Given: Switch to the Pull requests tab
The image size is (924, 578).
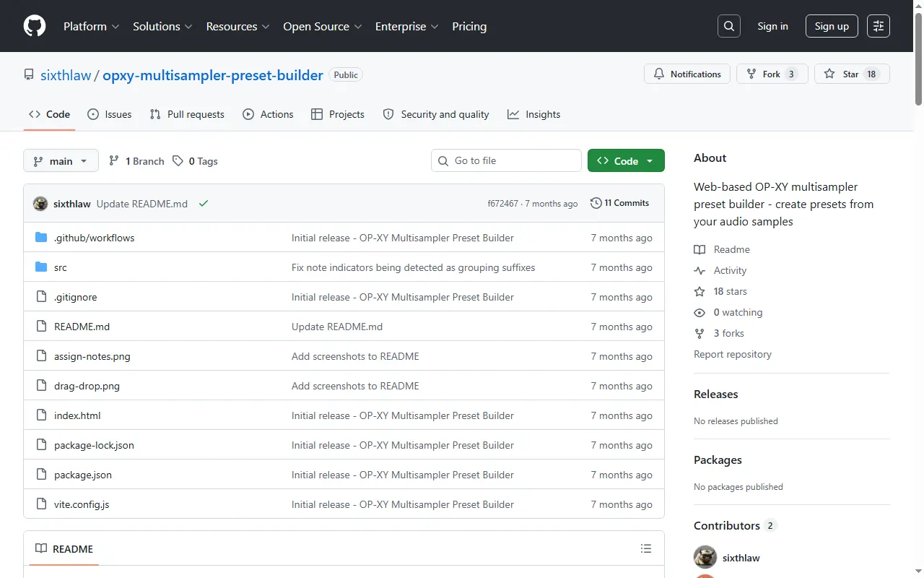Looking at the screenshot, I should (x=187, y=114).
